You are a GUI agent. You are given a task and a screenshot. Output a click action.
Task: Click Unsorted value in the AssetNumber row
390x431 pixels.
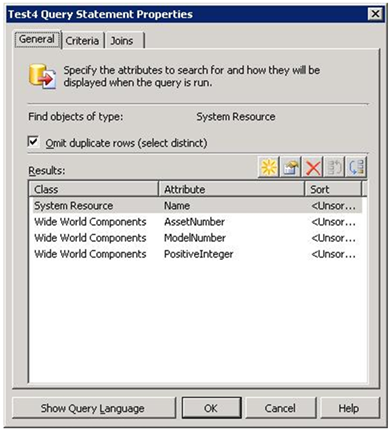[x=333, y=222]
